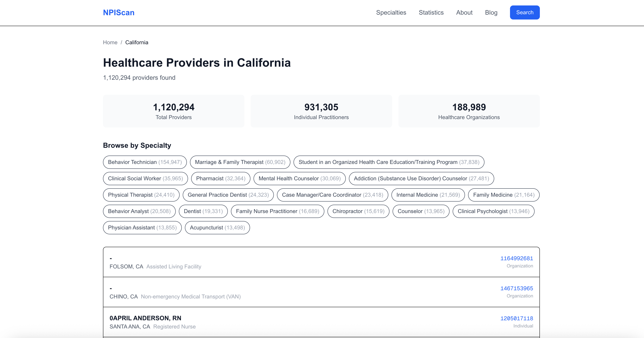Click the Family Nurse Practitioner chip
644x338 pixels.
(x=277, y=211)
